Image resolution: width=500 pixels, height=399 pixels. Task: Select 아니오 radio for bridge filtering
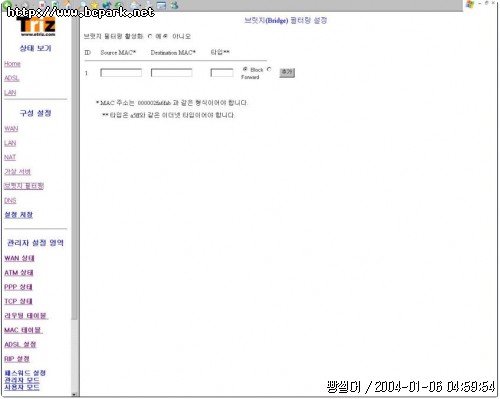[x=165, y=36]
